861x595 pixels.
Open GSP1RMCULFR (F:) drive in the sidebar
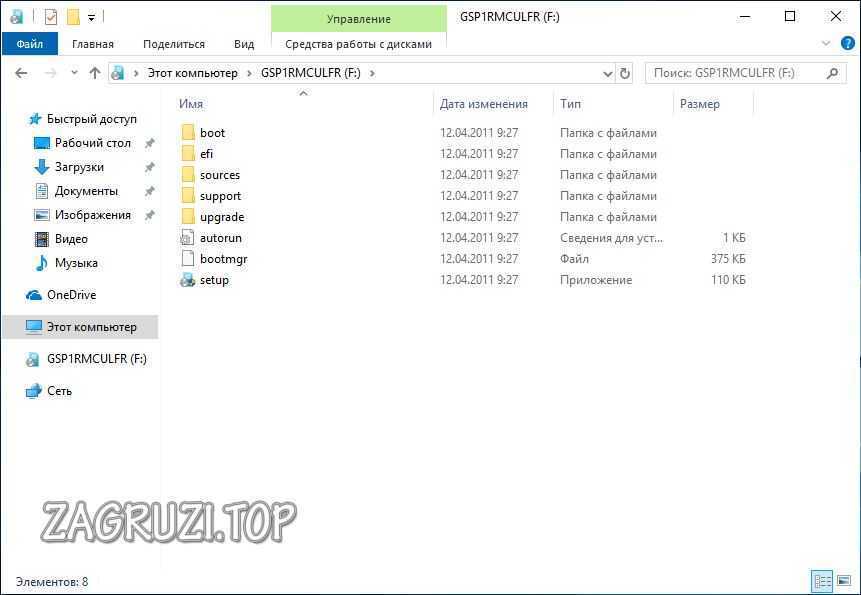[97, 359]
